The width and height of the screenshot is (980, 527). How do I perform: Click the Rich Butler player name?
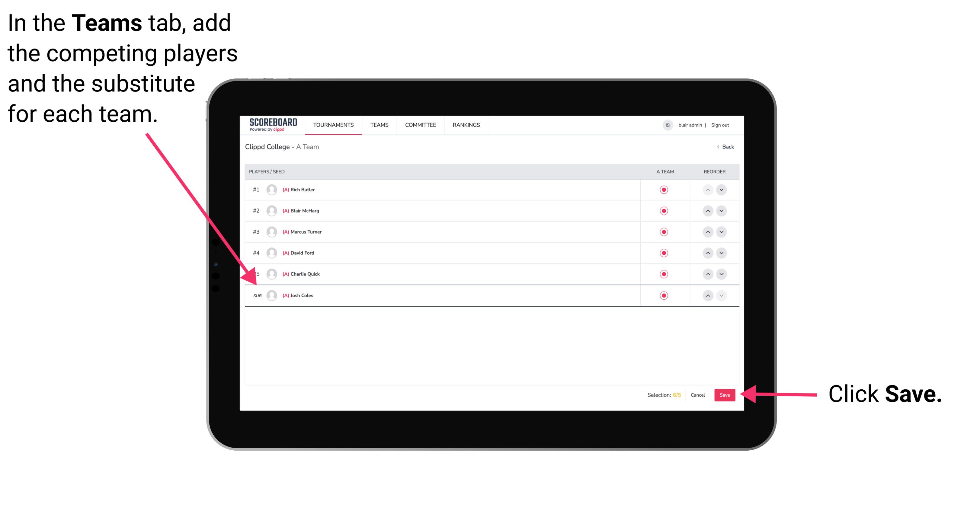(303, 190)
